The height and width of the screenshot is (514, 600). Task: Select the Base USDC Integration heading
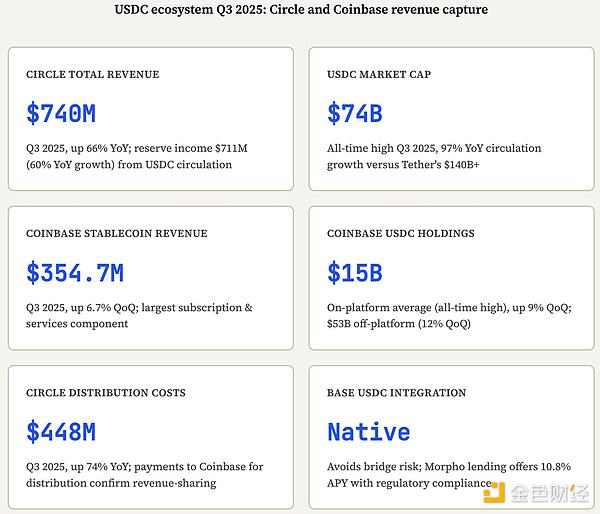395,393
